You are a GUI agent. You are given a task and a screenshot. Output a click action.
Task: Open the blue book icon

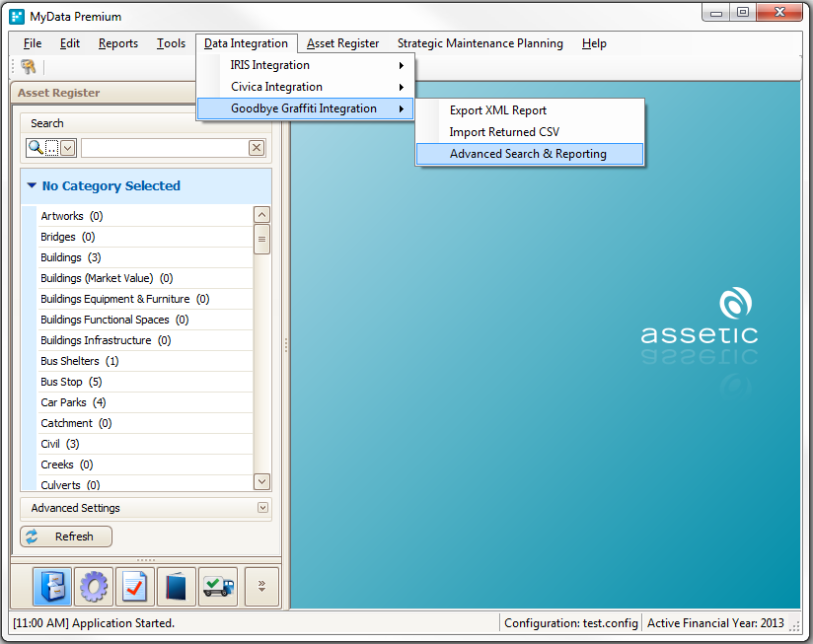click(177, 587)
